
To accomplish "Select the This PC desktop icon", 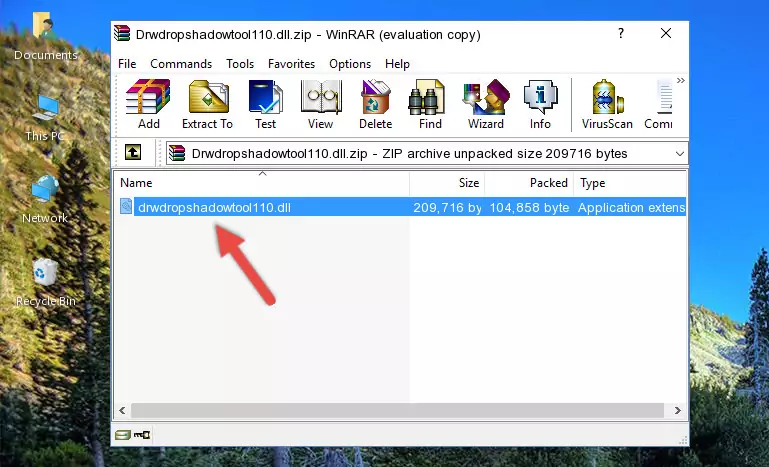I will [45, 118].
